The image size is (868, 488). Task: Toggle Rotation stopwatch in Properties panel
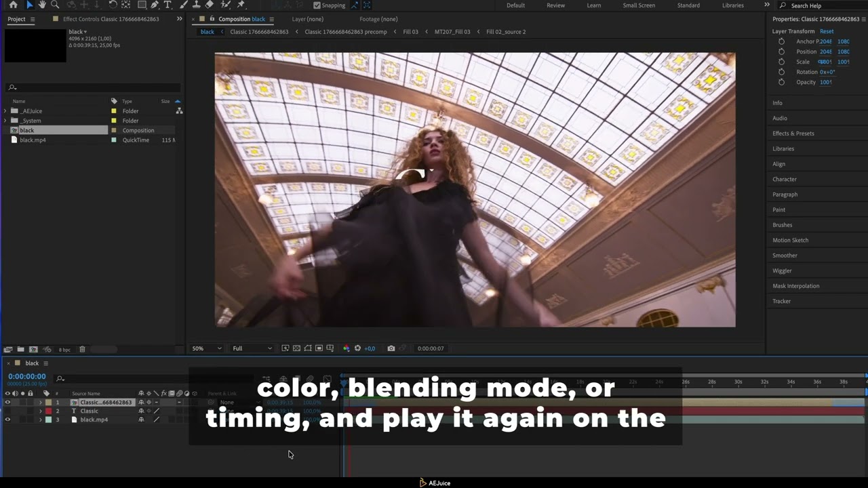[781, 72]
